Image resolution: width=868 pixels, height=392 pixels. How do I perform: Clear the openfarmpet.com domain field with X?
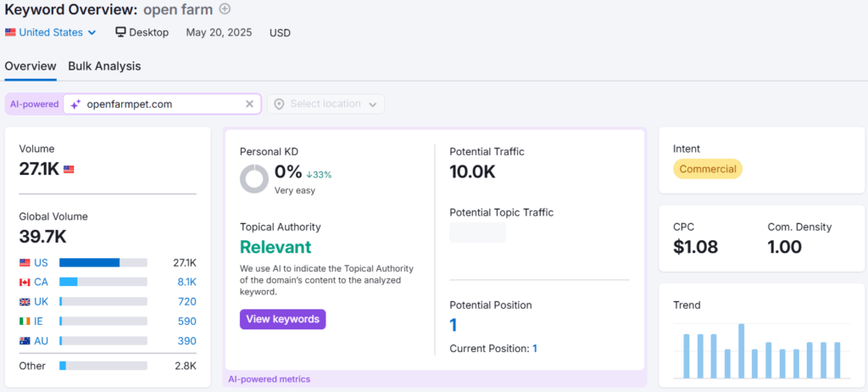click(x=250, y=104)
